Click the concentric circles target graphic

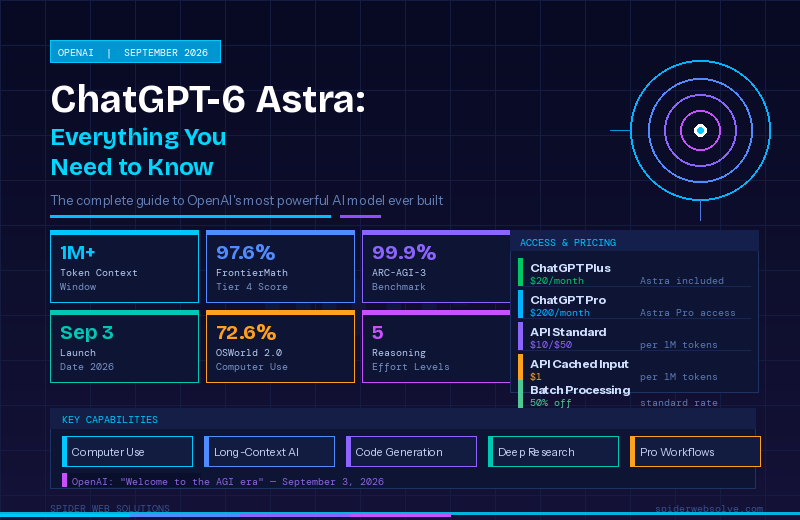(701, 131)
